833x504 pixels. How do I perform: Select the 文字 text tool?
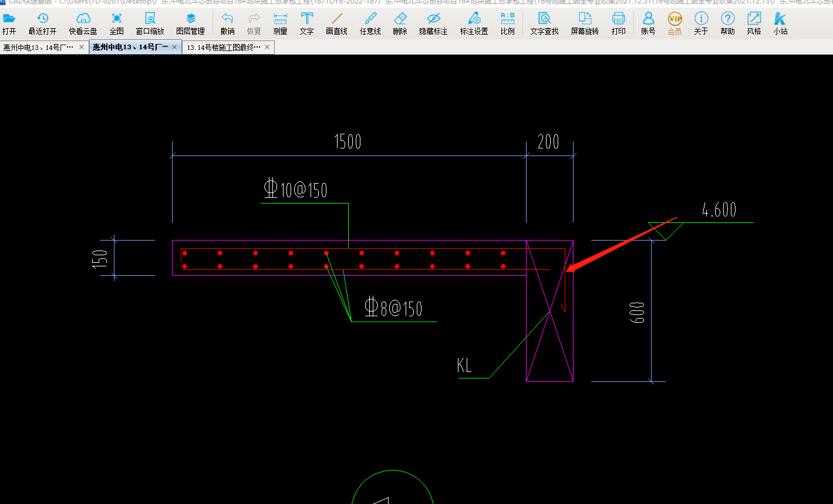coord(306,24)
